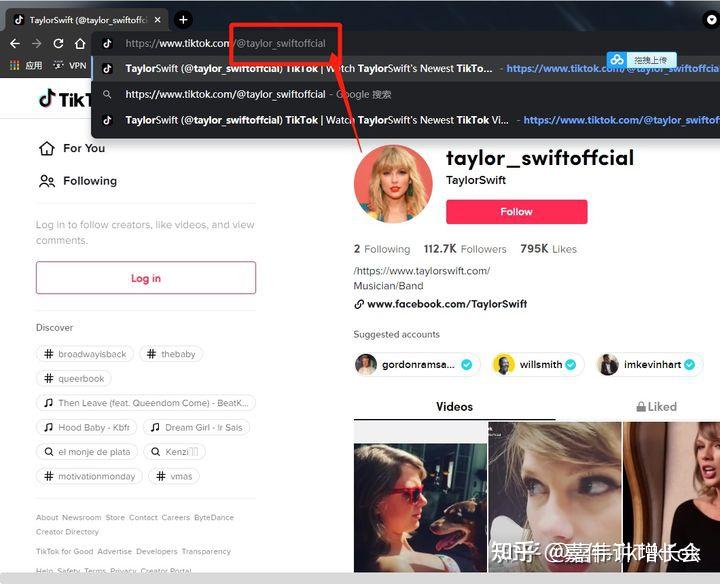Viewport: 720px width, 584px height.
Task: Open the Newsroom footer link
Action: coord(82,517)
